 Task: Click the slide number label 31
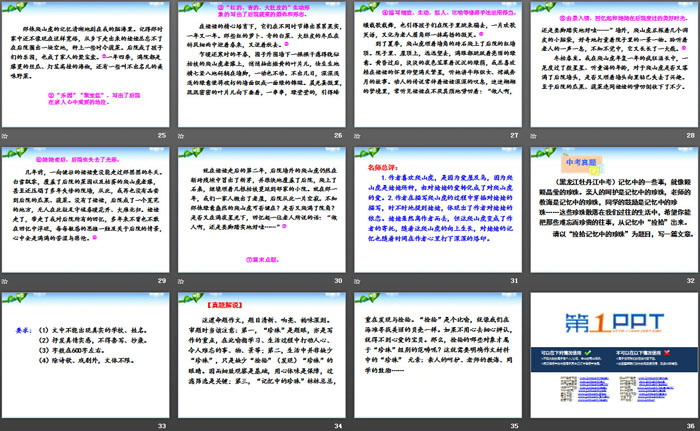pyautogui.click(x=514, y=281)
